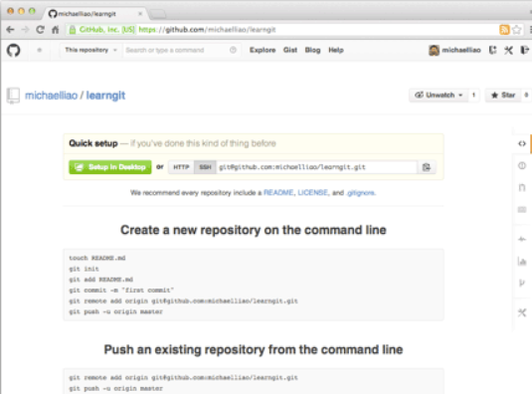Select the SSH protocol toggle
Viewport: 532px width, 394px height.
click(205, 167)
